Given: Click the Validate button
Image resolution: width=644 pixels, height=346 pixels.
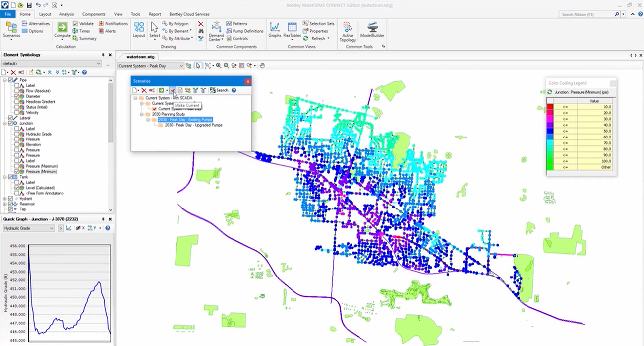Looking at the screenshot, I should [83, 23].
